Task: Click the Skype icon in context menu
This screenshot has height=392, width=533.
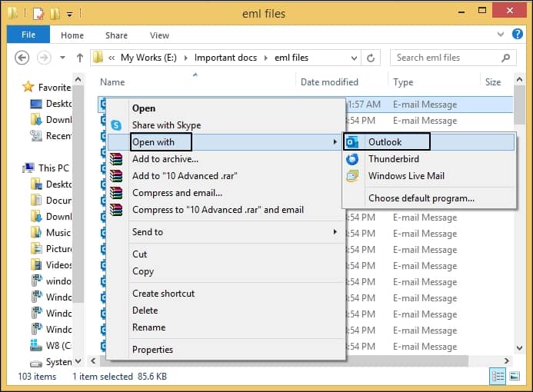Action: click(116, 125)
